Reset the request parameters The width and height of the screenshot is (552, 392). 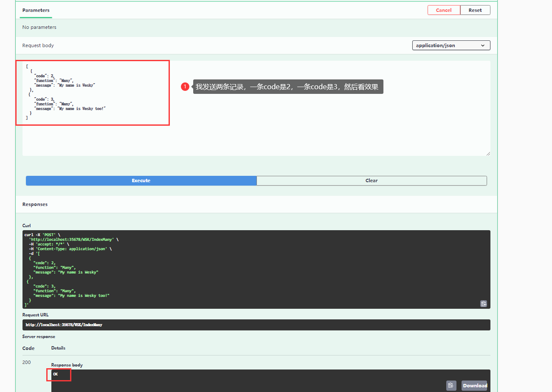[475, 10]
